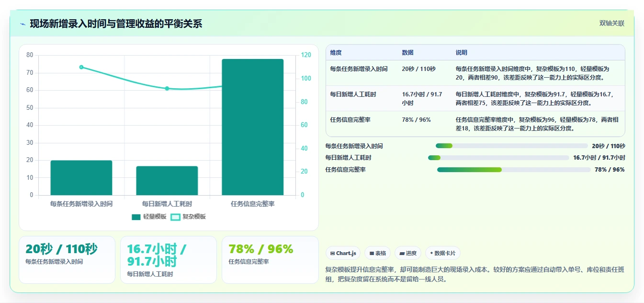This screenshot has width=644, height=303.
Task: Click progress value 78% / 96% beside its bar
Action: (610, 170)
